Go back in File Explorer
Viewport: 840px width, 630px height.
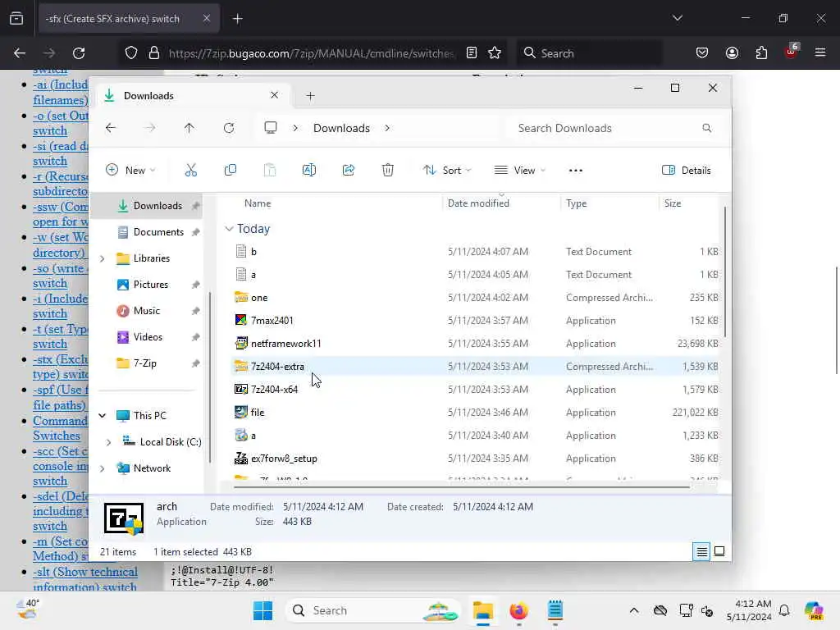pos(111,128)
